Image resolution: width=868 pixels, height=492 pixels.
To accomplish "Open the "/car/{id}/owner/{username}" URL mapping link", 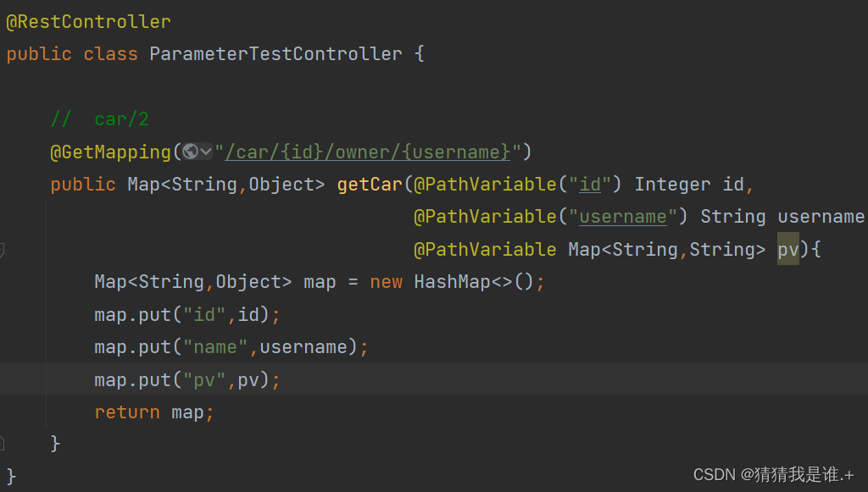I will click(x=368, y=152).
